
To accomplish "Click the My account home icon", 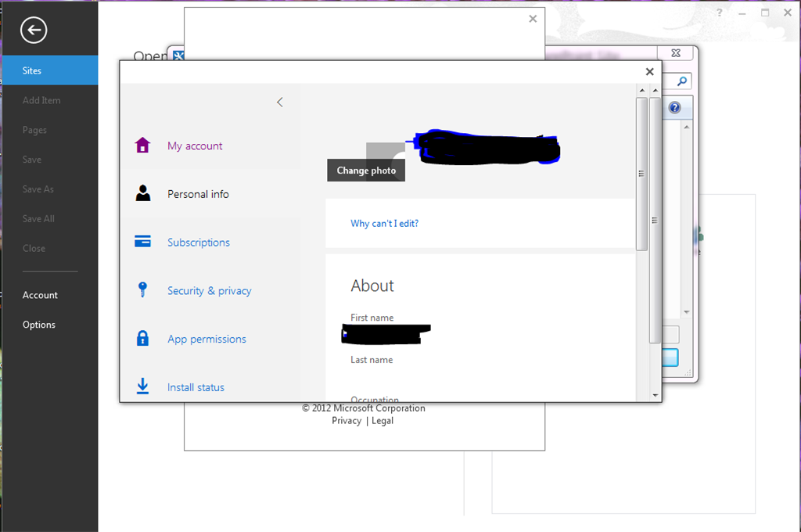I will pyautogui.click(x=142, y=146).
